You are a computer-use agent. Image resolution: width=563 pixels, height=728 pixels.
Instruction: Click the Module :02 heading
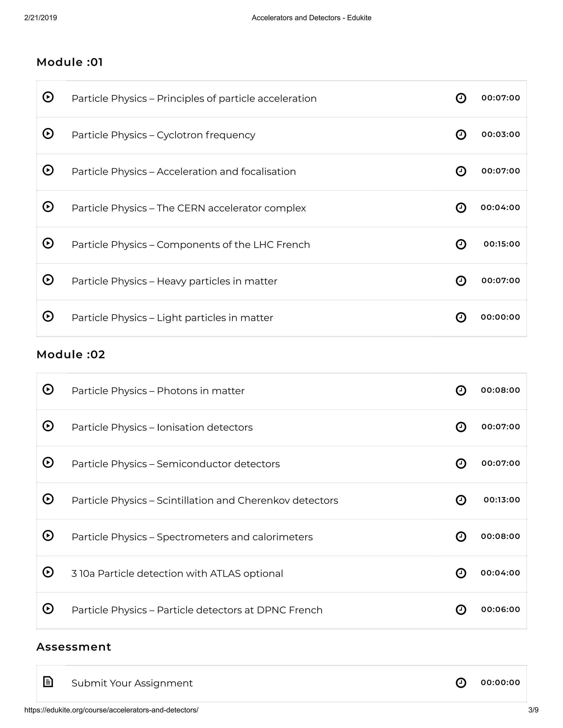point(71,355)
